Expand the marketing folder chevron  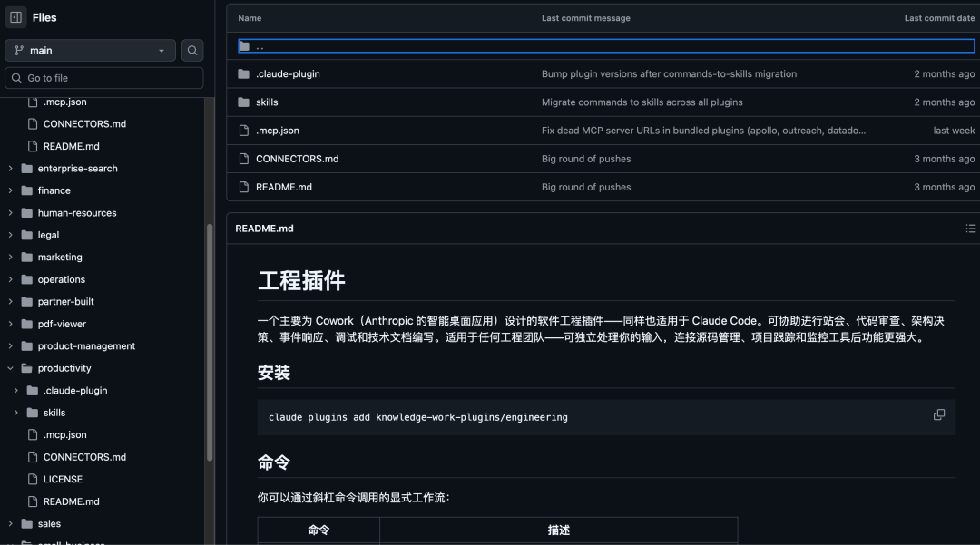pyautogui.click(x=11, y=258)
